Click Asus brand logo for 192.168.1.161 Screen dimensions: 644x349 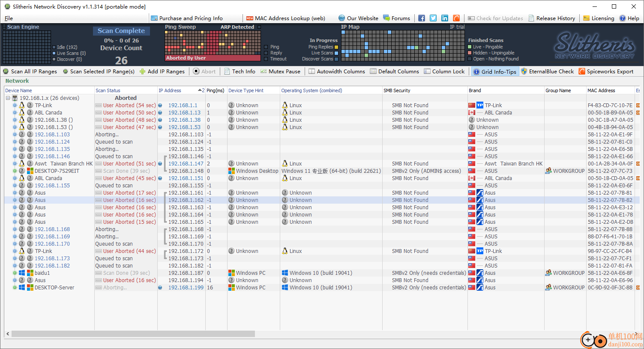[480, 193]
